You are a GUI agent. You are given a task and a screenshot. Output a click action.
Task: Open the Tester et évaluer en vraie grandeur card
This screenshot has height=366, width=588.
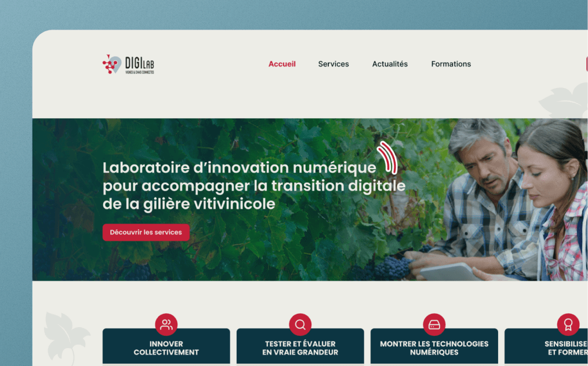[x=300, y=346]
